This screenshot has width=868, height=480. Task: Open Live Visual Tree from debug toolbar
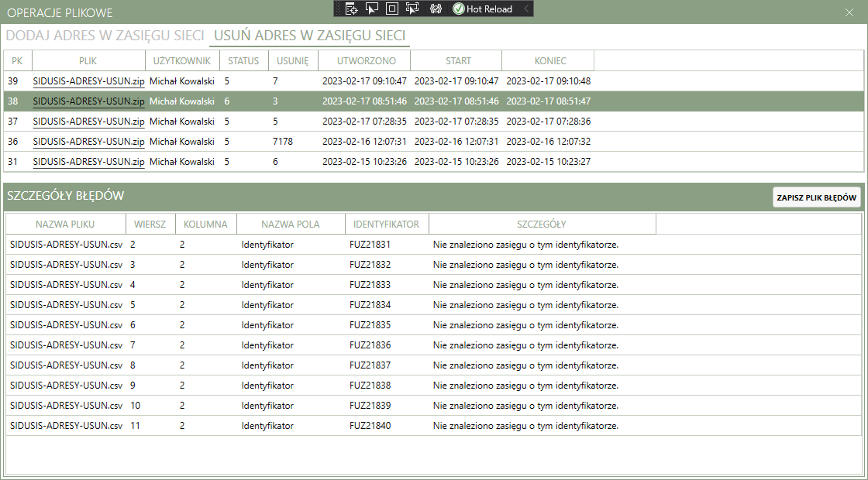point(351,9)
